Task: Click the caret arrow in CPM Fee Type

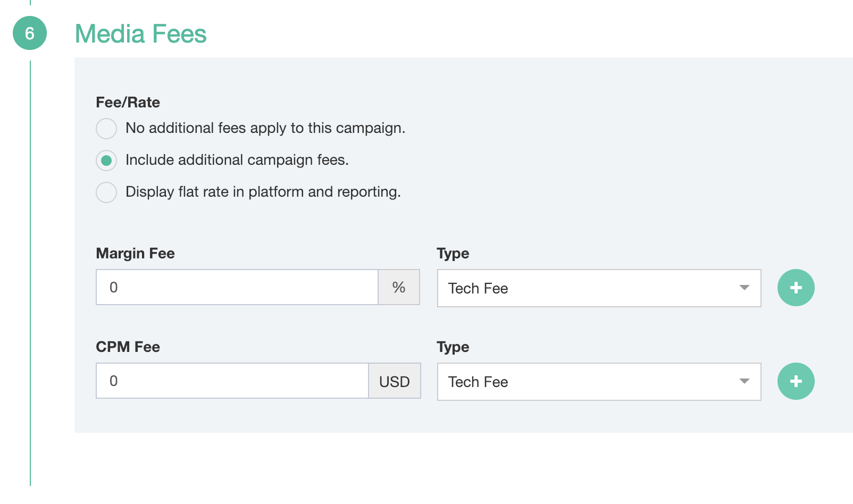Action: click(x=744, y=381)
